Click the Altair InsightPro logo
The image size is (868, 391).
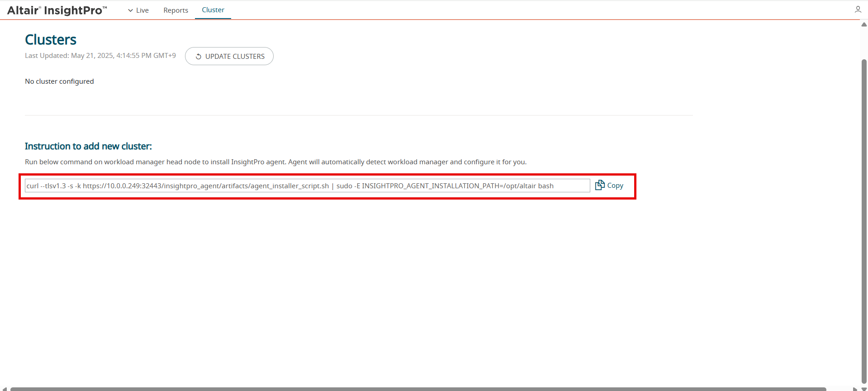(57, 10)
